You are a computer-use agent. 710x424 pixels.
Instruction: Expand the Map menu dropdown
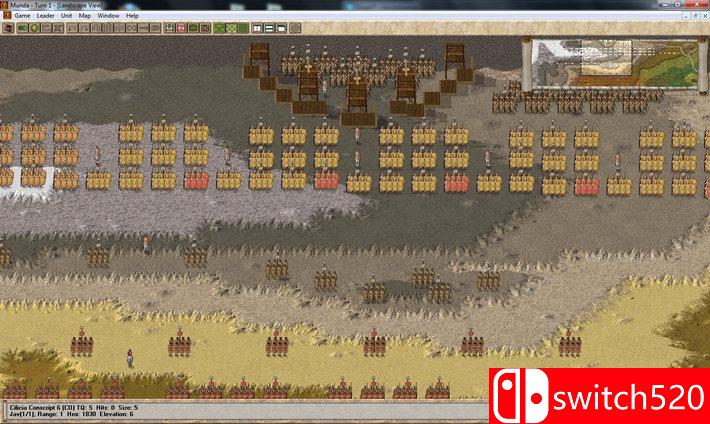coord(85,16)
